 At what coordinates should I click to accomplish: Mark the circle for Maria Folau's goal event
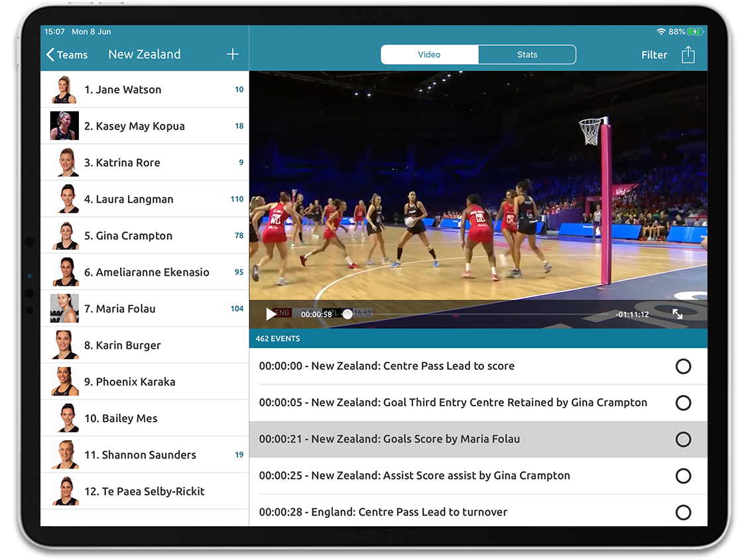pyautogui.click(x=683, y=439)
